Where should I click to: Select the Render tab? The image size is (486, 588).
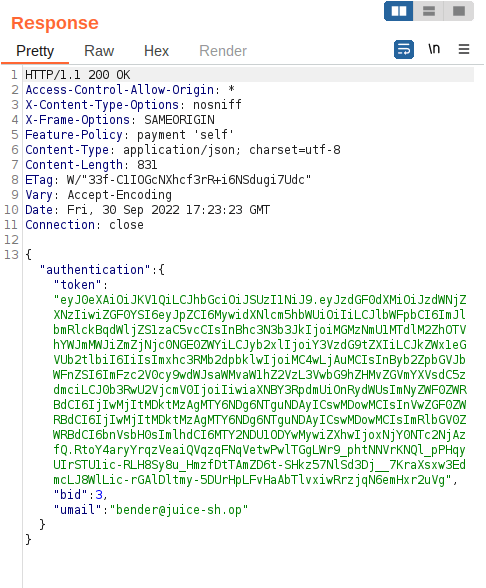223,51
